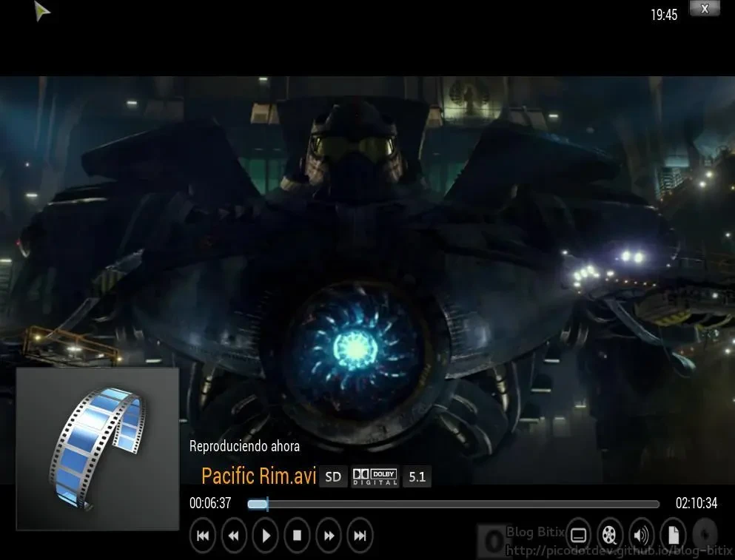Click the 5.1 audio channels badge
The height and width of the screenshot is (560, 735).
tap(417, 477)
